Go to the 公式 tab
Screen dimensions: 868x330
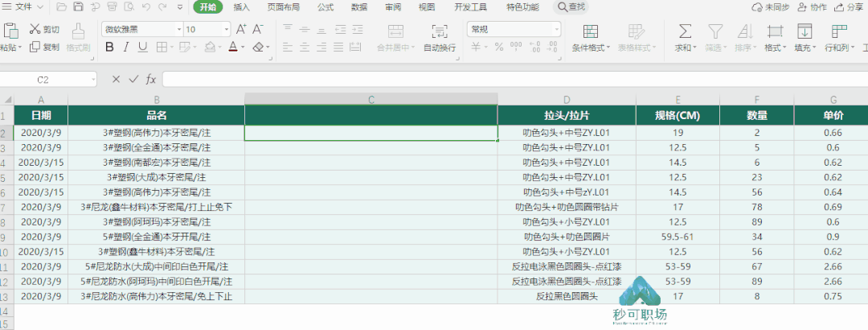click(325, 7)
